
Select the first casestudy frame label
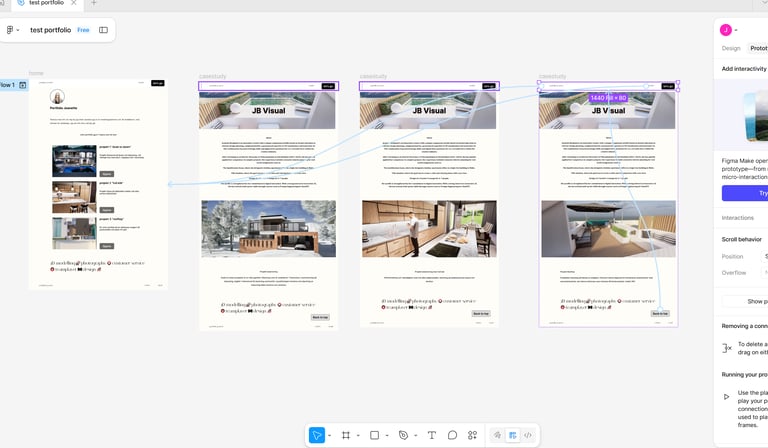[213, 76]
